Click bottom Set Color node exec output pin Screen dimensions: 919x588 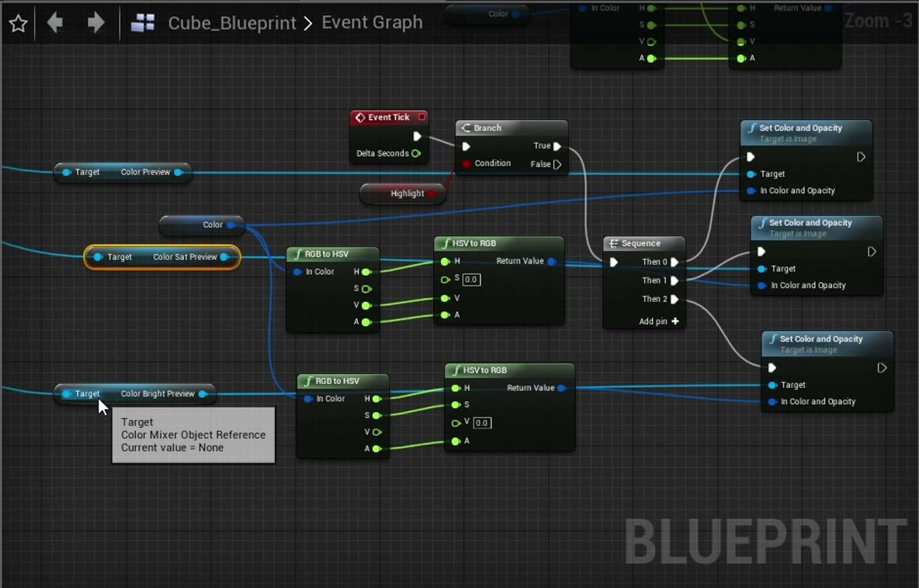(x=882, y=367)
